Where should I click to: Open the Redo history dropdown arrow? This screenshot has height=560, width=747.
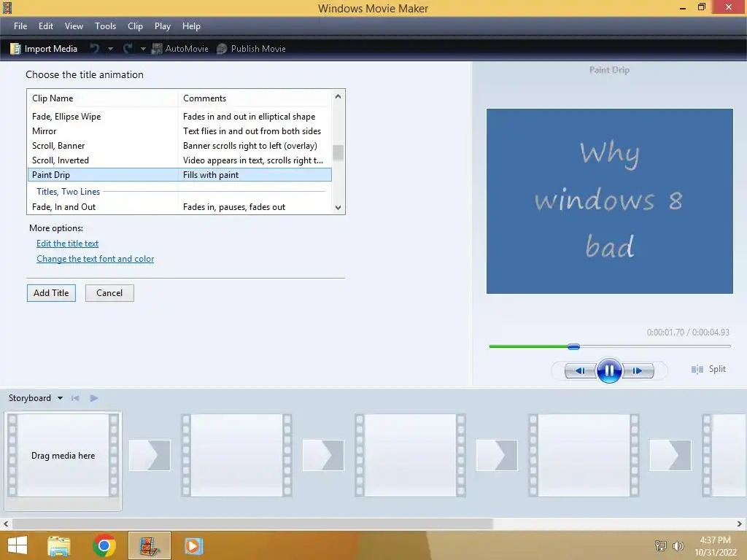click(x=143, y=49)
